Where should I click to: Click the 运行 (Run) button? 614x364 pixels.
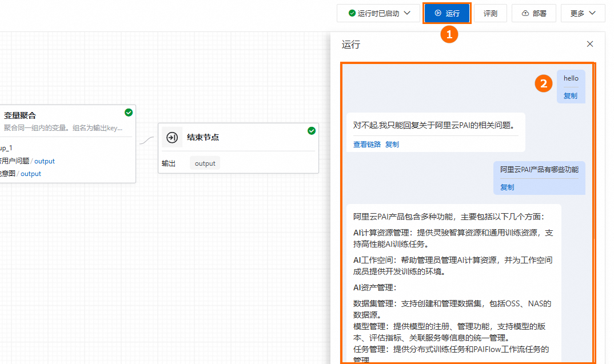[447, 13]
